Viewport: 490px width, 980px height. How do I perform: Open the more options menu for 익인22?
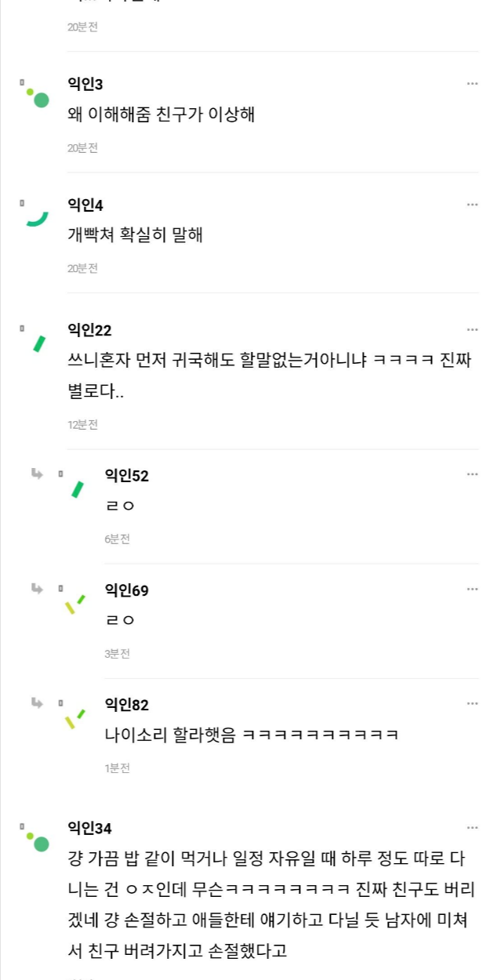click(x=472, y=329)
